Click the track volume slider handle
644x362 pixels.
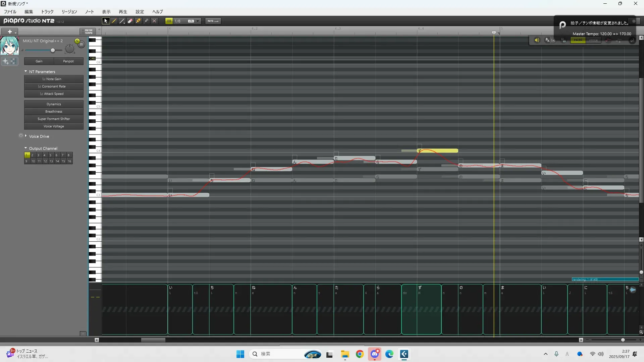coord(53,50)
